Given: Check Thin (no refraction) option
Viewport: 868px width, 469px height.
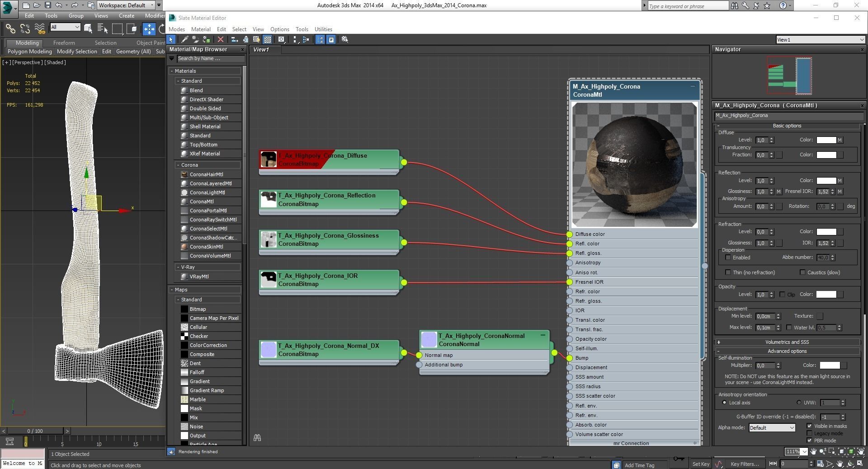Looking at the screenshot, I should [727, 272].
